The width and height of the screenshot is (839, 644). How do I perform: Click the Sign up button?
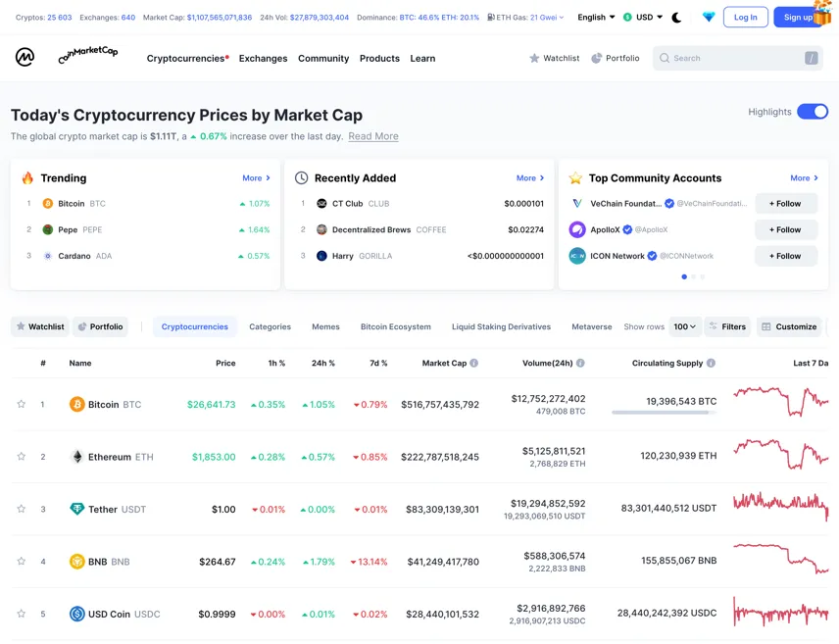(x=798, y=17)
